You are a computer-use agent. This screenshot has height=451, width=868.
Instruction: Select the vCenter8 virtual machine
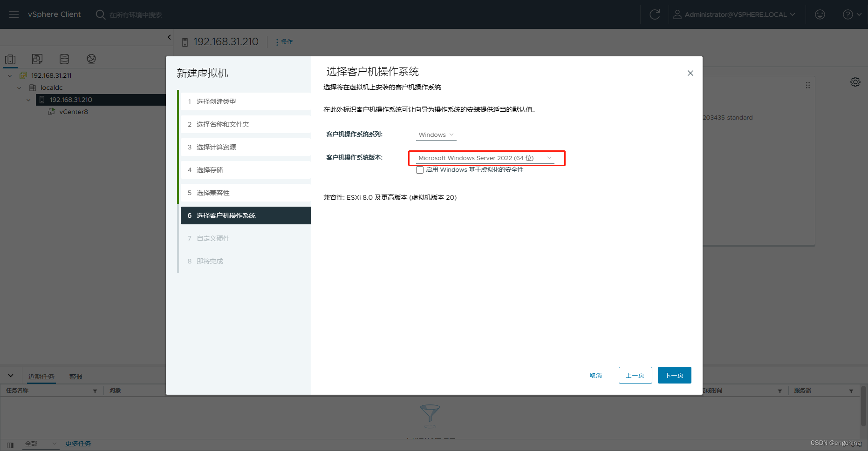(74, 112)
